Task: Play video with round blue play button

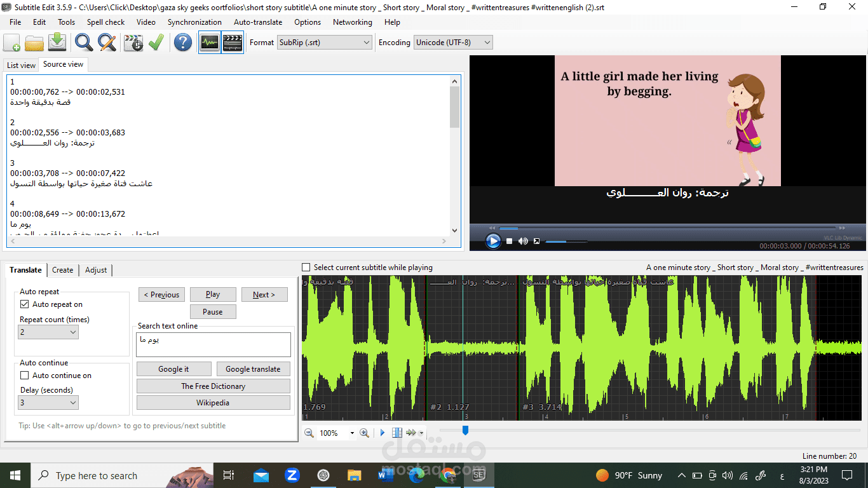Action: [x=493, y=241]
